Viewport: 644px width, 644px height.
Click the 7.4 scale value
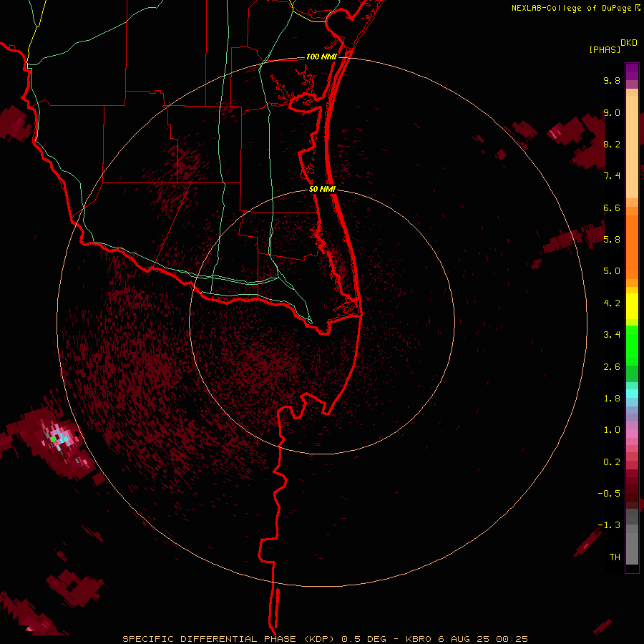tap(612, 176)
